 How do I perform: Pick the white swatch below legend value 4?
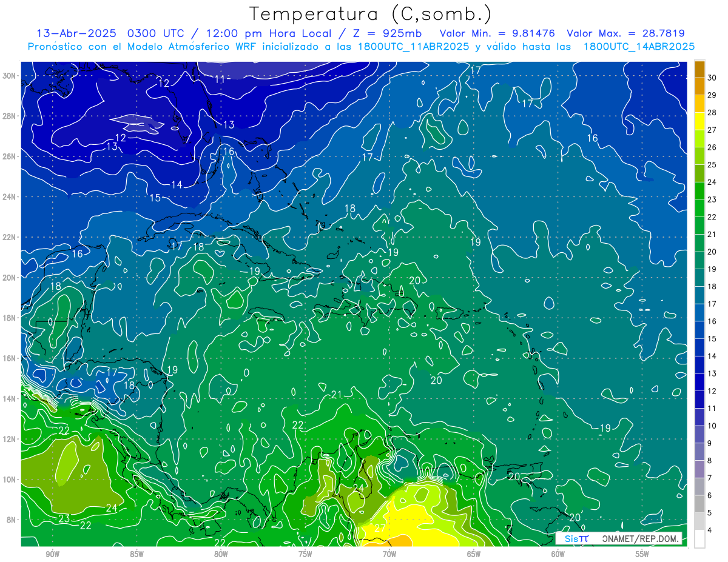click(x=699, y=539)
